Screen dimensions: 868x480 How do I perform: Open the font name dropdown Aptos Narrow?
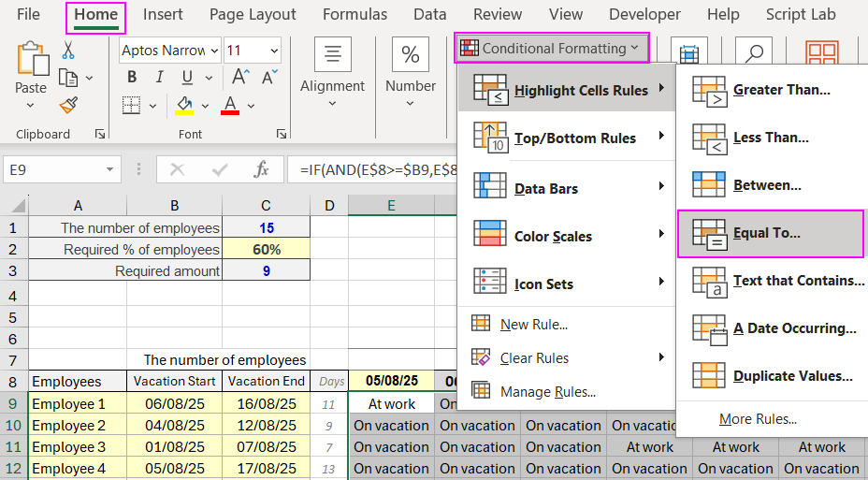coord(214,51)
